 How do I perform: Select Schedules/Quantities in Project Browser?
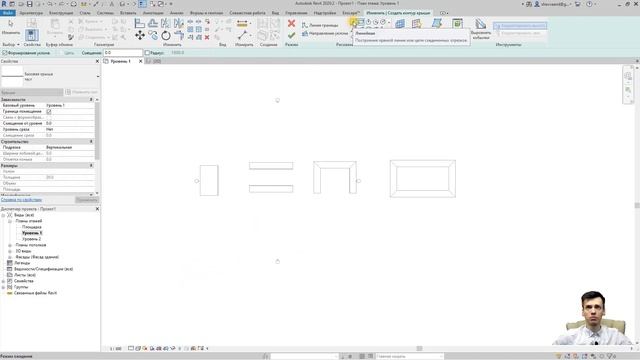(x=43, y=269)
